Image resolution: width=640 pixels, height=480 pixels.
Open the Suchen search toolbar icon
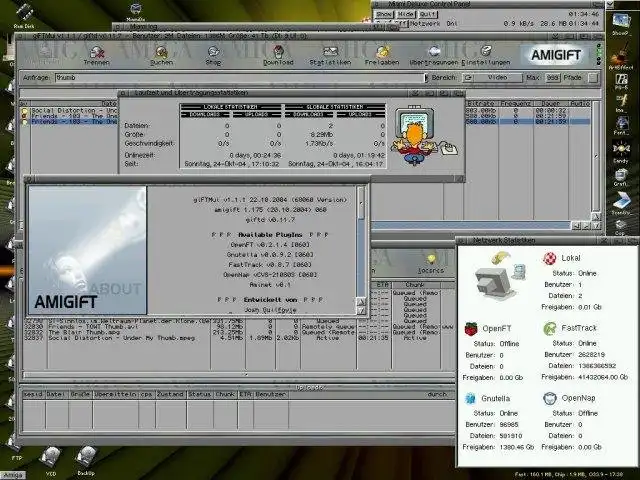(x=162, y=56)
